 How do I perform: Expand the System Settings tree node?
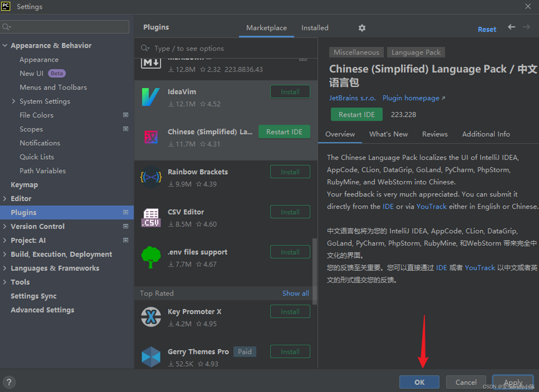point(13,101)
